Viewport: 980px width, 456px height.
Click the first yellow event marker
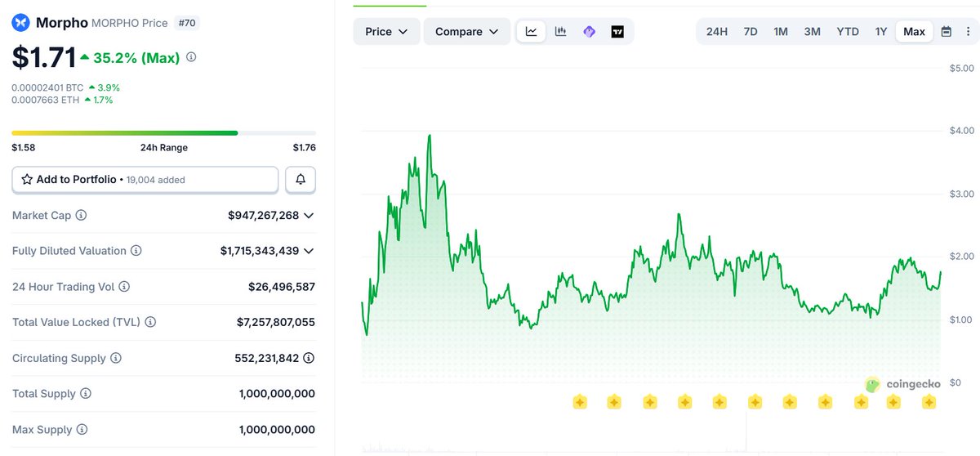click(x=579, y=401)
